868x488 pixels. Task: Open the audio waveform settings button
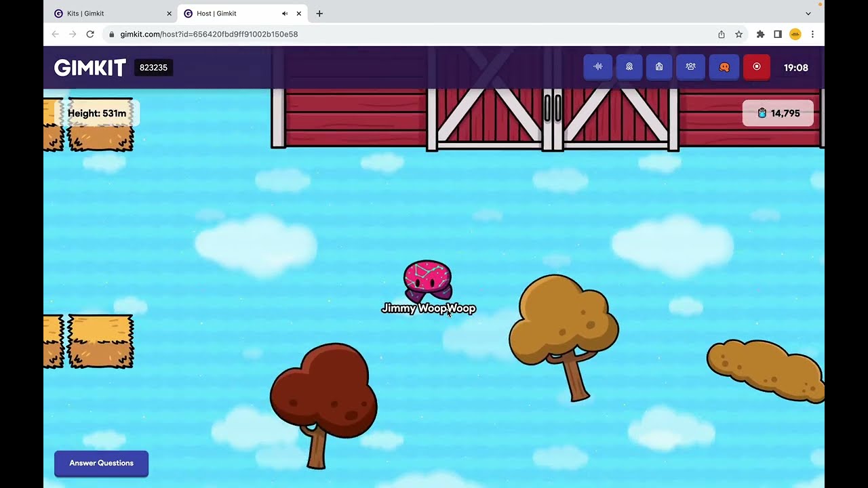[598, 67]
